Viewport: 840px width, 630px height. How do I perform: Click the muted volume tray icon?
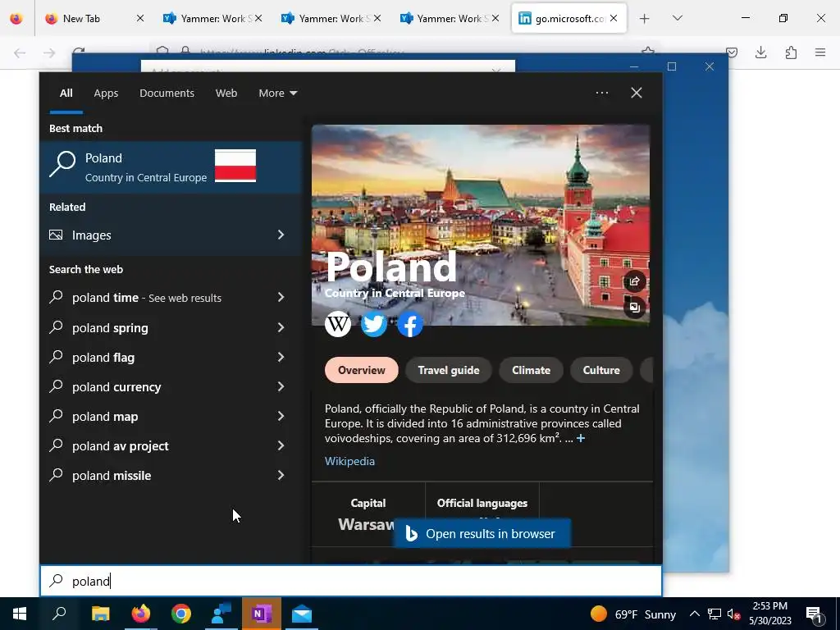733,614
